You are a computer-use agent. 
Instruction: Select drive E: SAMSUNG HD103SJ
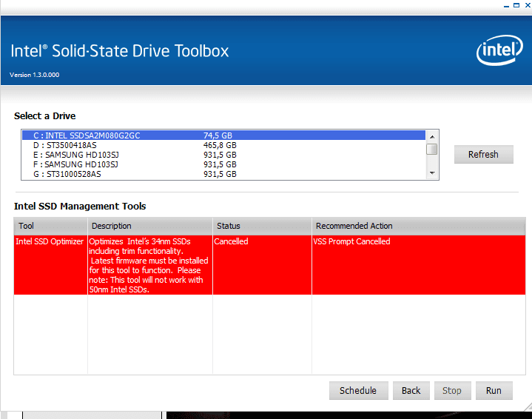pyautogui.click(x=223, y=155)
